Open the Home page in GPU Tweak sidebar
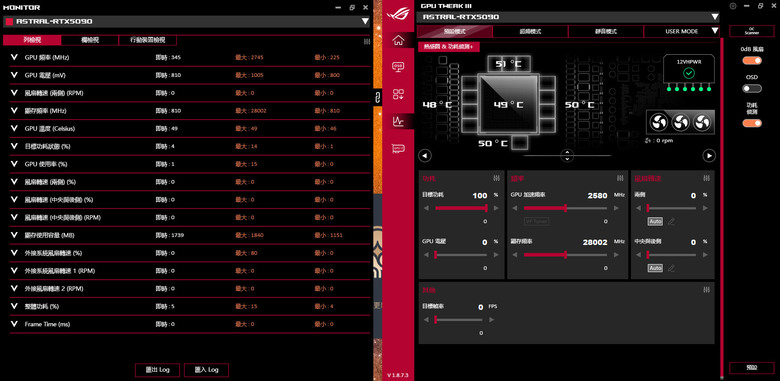 click(398, 40)
